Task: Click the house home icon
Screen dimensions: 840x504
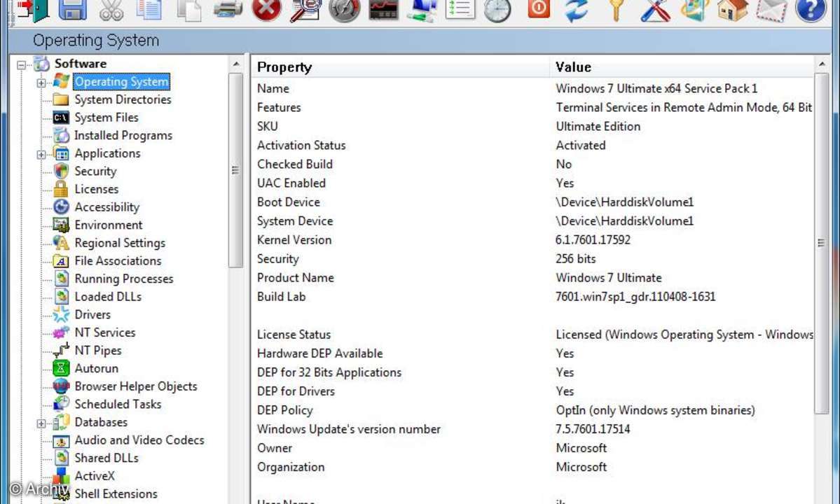Action: pos(732,10)
